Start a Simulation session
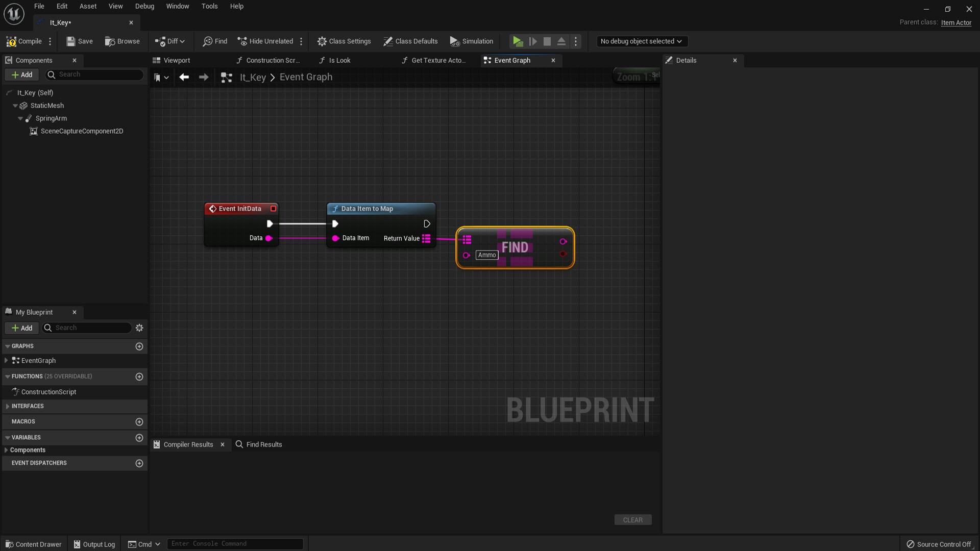 471,41
